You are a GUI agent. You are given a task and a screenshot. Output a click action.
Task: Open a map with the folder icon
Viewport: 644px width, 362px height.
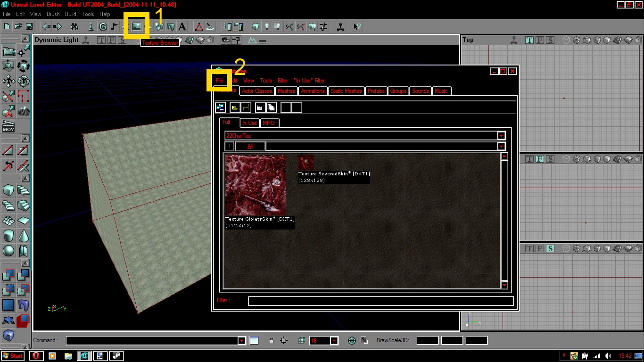click(x=18, y=26)
